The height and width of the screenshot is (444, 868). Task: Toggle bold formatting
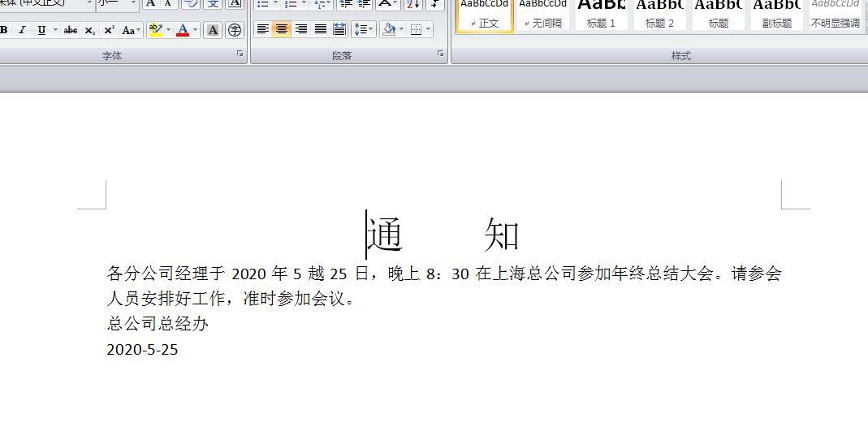4,30
